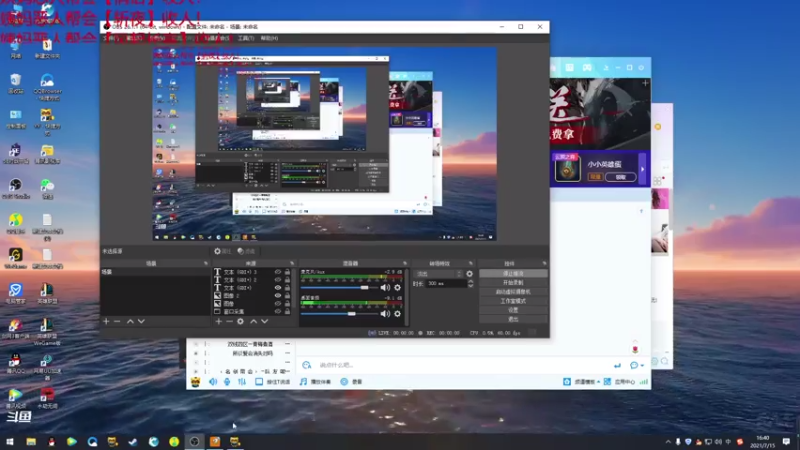Remove selected source with the minus button
This screenshot has width=800, height=450.
(x=229, y=321)
